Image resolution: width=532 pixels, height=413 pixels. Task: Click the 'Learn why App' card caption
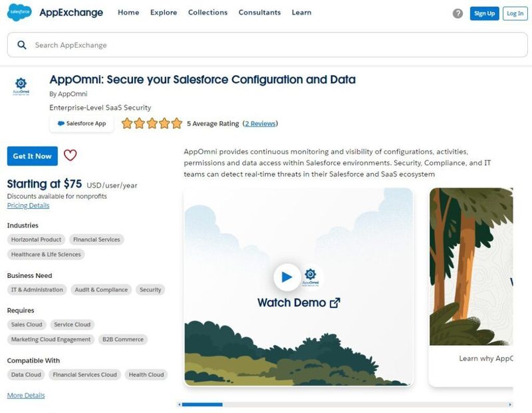pyautogui.click(x=486, y=358)
